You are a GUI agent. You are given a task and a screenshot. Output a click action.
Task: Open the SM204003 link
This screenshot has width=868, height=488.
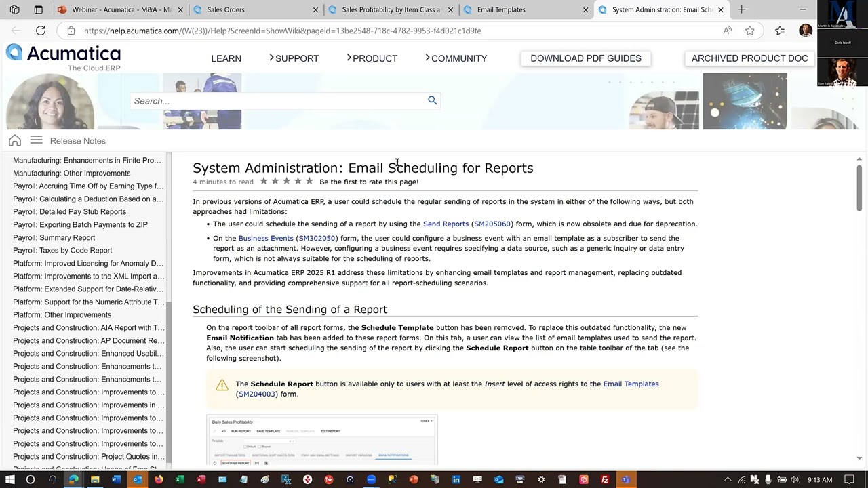point(256,394)
